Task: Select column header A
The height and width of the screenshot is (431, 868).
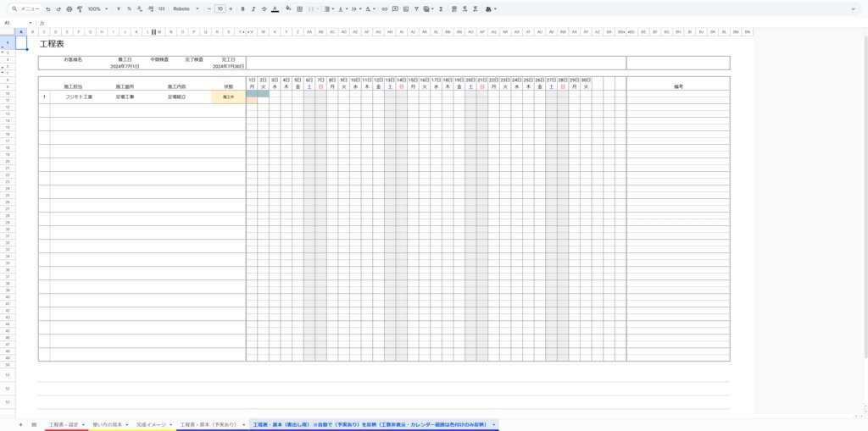Action: 21,32
